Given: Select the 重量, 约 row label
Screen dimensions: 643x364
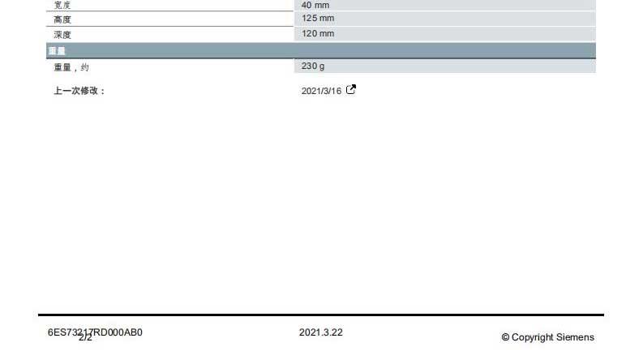Looking at the screenshot, I should pos(71,67).
